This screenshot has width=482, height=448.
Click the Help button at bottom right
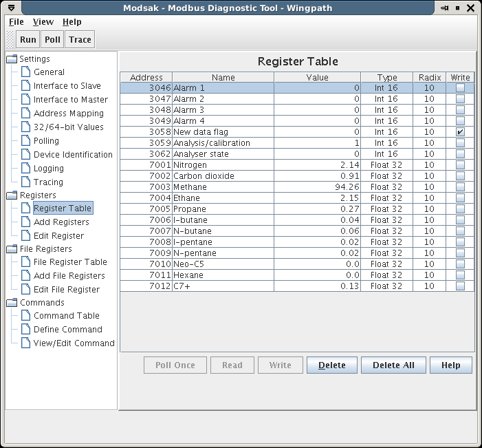[450, 365]
